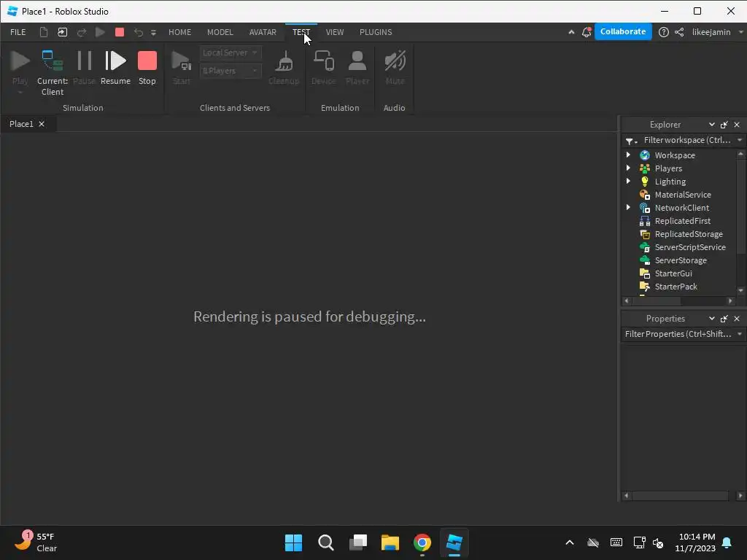This screenshot has width=747, height=560.
Task: Open the quick access toolbar customize arrow
Action: pyautogui.click(x=153, y=33)
